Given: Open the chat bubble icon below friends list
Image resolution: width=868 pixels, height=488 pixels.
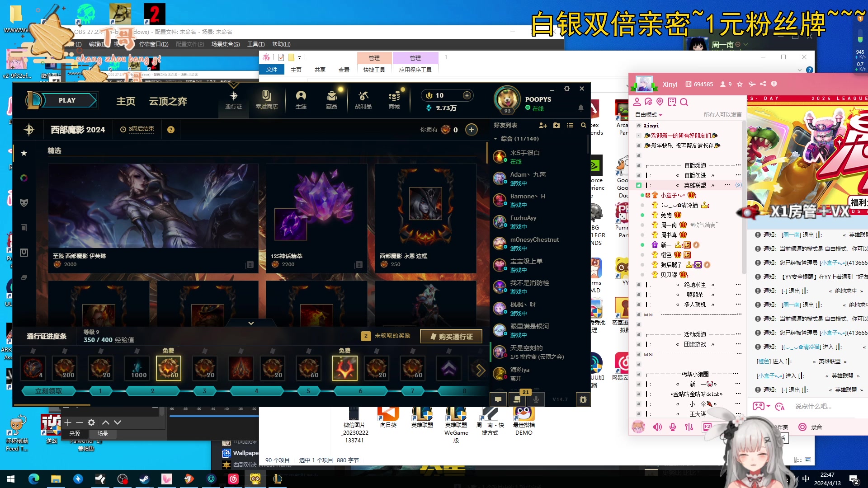Looking at the screenshot, I should (x=498, y=399).
